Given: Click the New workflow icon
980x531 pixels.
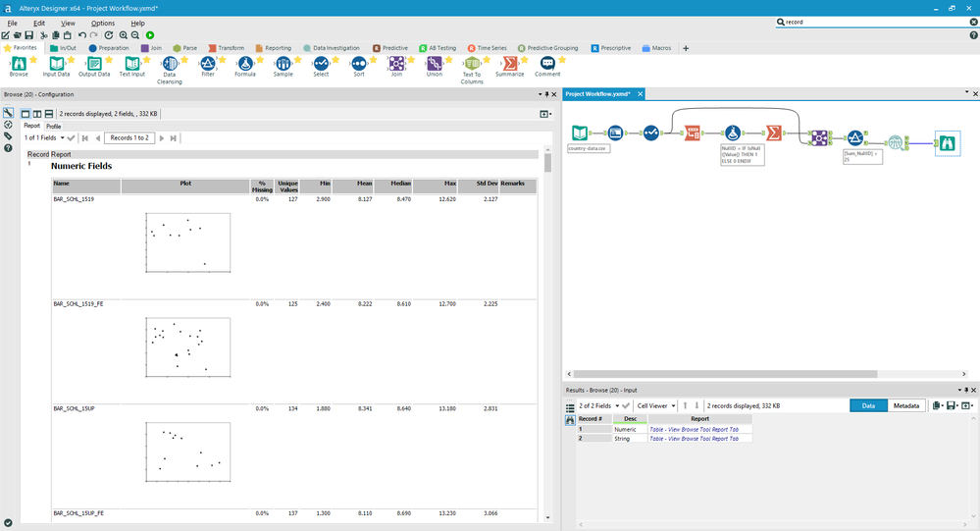Looking at the screenshot, I should [x=5, y=35].
